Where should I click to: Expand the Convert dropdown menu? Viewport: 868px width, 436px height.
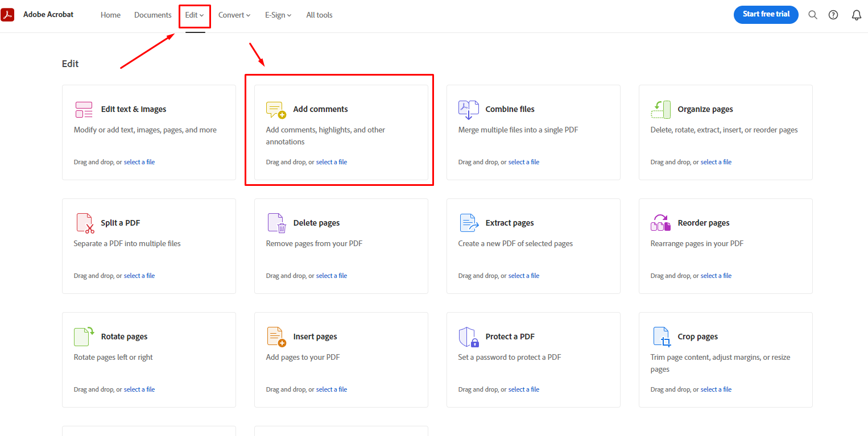pos(234,15)
